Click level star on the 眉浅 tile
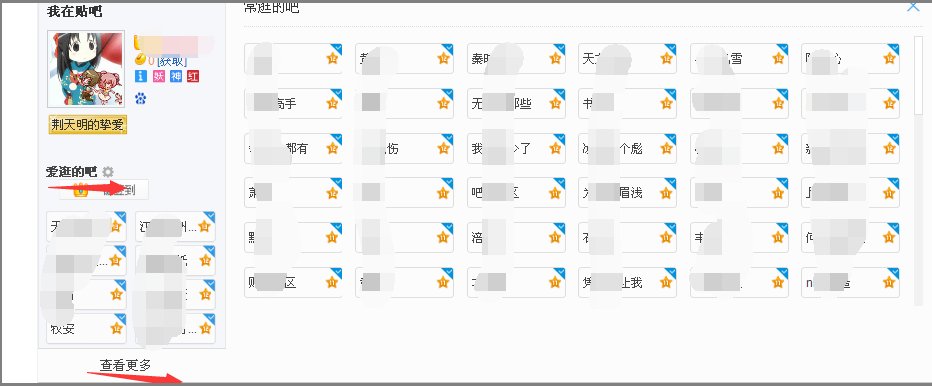The image size is (932, 386). coord(666,193)
